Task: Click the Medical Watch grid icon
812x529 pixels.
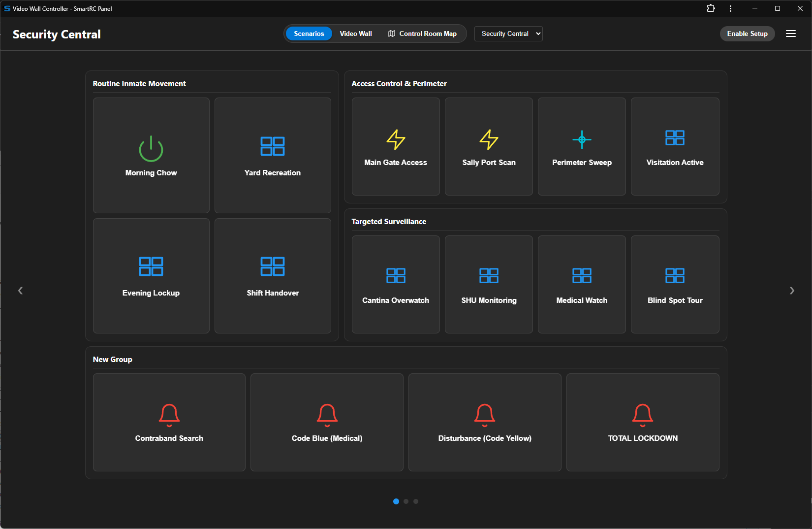Action: coord(582,276)
